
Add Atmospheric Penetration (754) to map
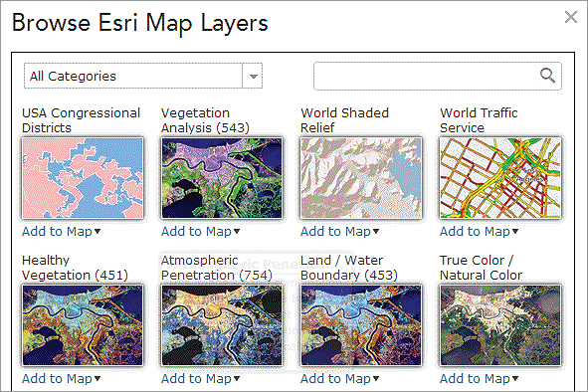pyautogui.click(x=200, y=379)
